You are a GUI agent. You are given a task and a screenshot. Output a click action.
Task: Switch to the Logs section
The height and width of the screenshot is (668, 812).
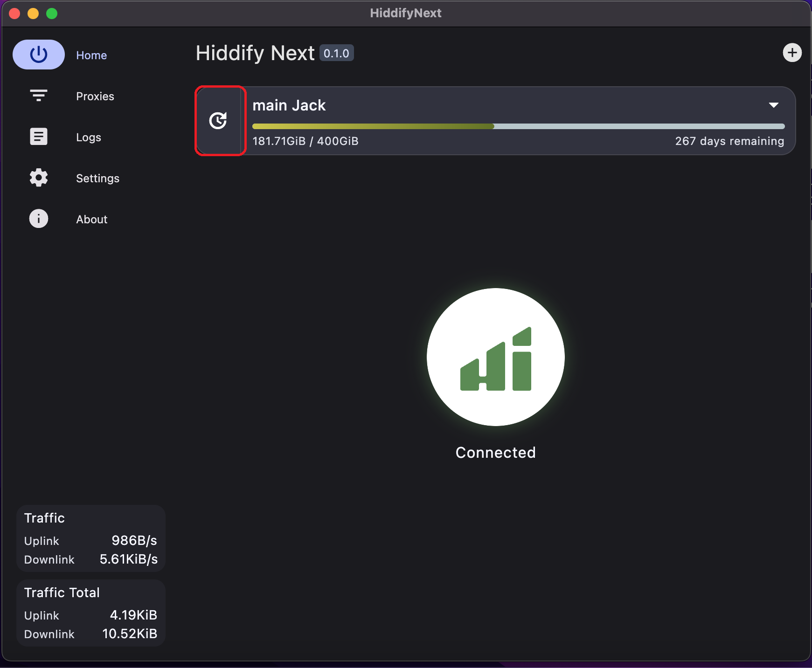88,137
